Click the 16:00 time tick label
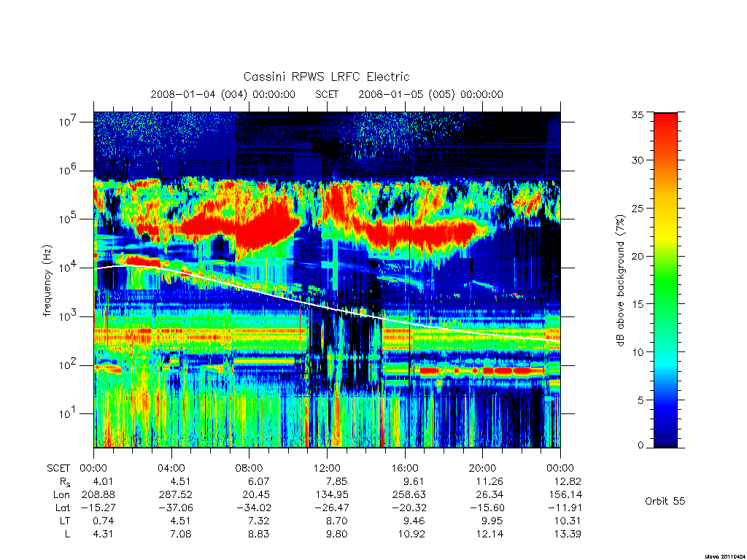Screen dimensions: 747x560 click(405, 468)
